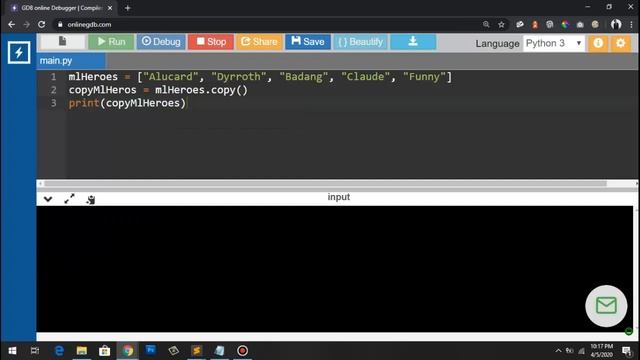Screen dimensions: 640x360
Task: Start the Debug session
Action: click(x=161, y=42)
